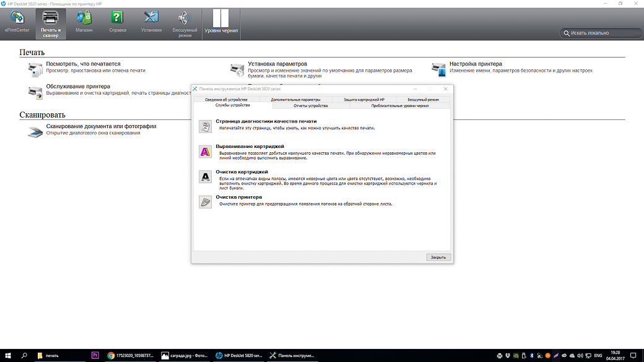This screenshot has width=644, height=362.
Task: Launch Adobe Premiere from the taskbar
Action: tap(95, 355)
